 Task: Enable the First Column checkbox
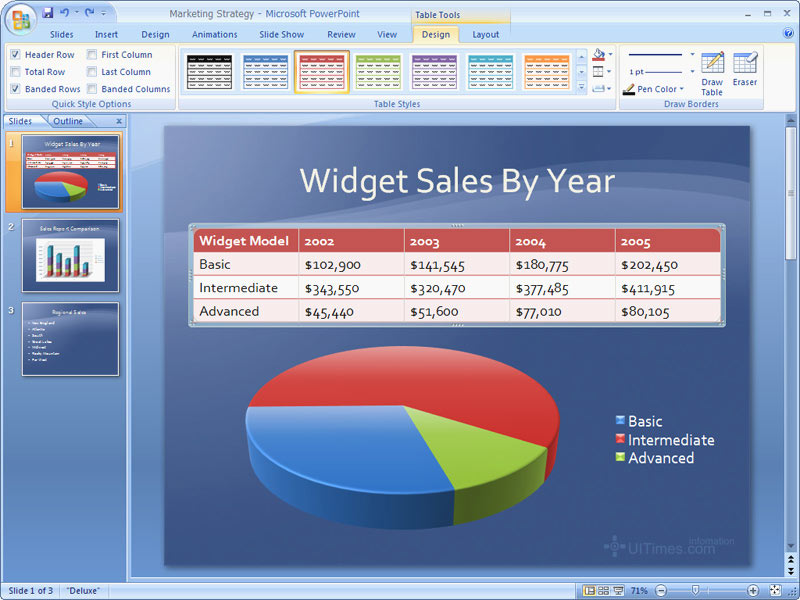(92, 55)
